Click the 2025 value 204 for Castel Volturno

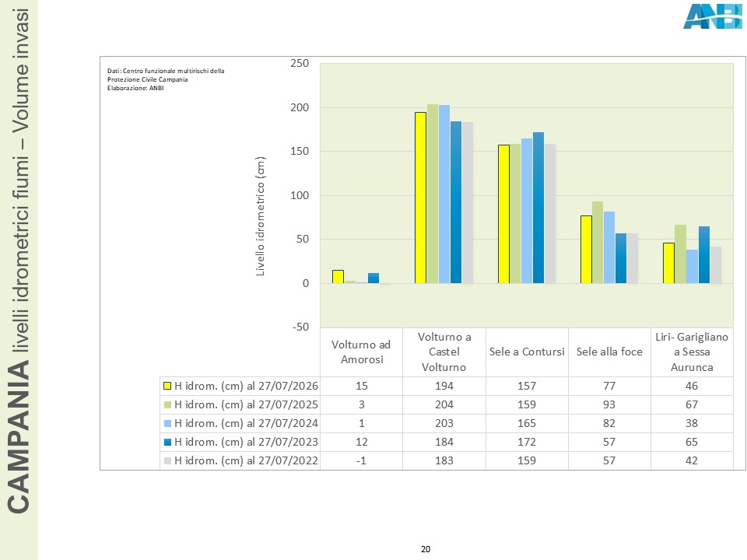point(444,404)
